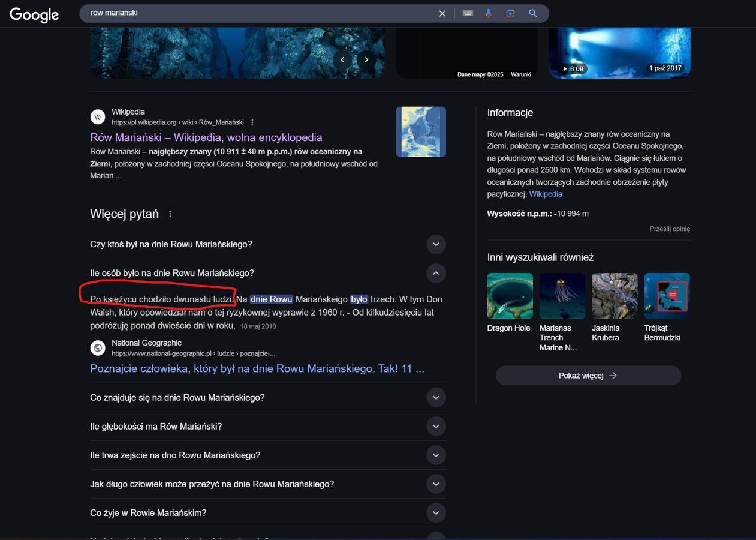
Task: Search by image with Google Lens icon
Action: (510, 13)
